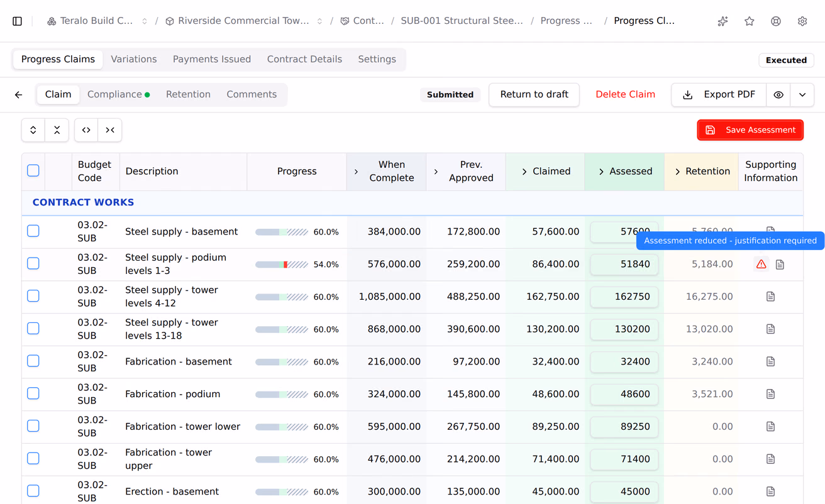Toggle the sidebar panel icon
The width and height of the screenshot is (825, 504).
click(x=18, y=21)
